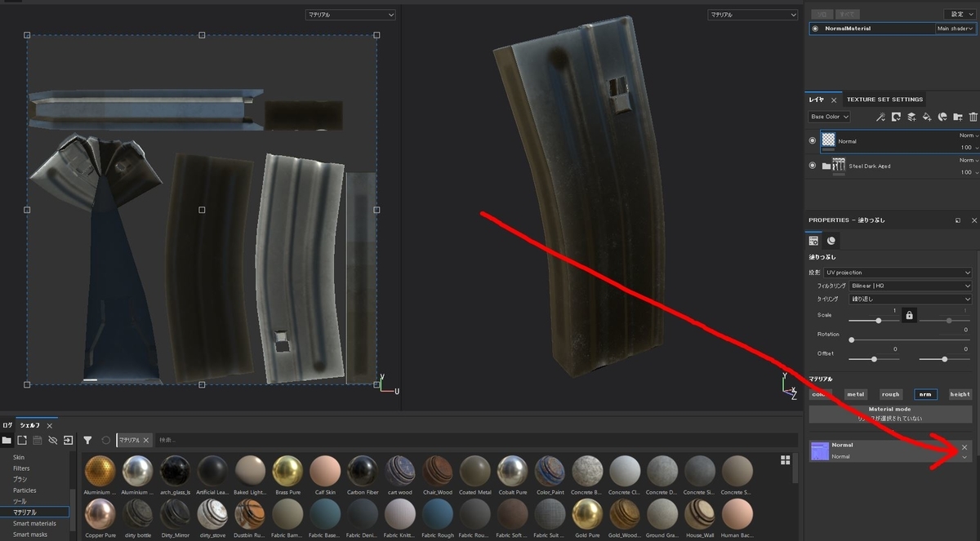Open right viewport マテリアル mode dropdown

pos(752,15)
